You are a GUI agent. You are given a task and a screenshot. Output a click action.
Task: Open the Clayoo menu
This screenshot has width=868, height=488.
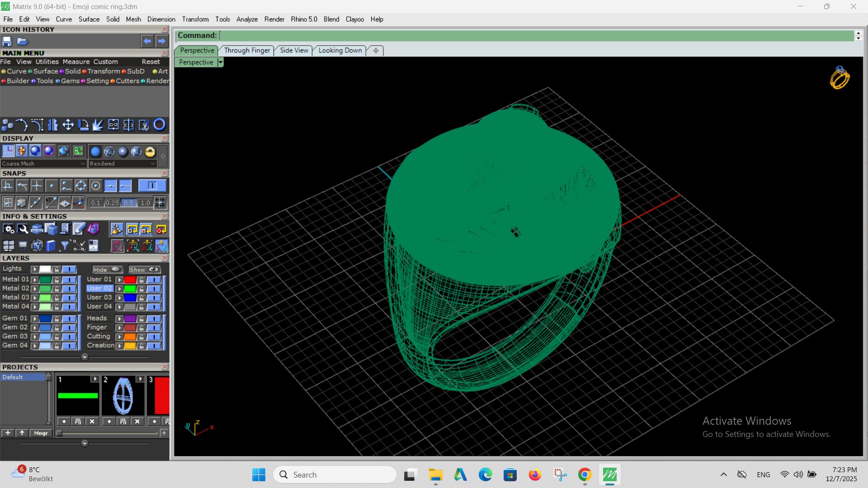pos(354,19)
